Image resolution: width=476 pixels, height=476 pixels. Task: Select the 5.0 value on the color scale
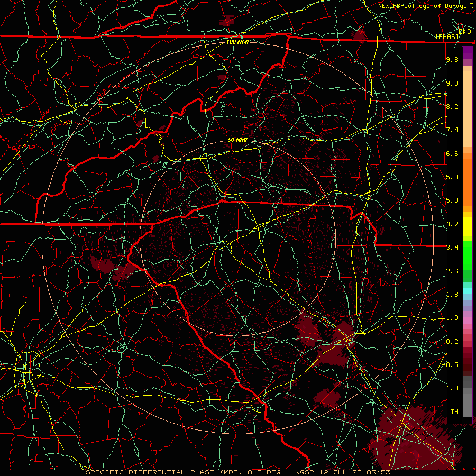click(452, 200)
